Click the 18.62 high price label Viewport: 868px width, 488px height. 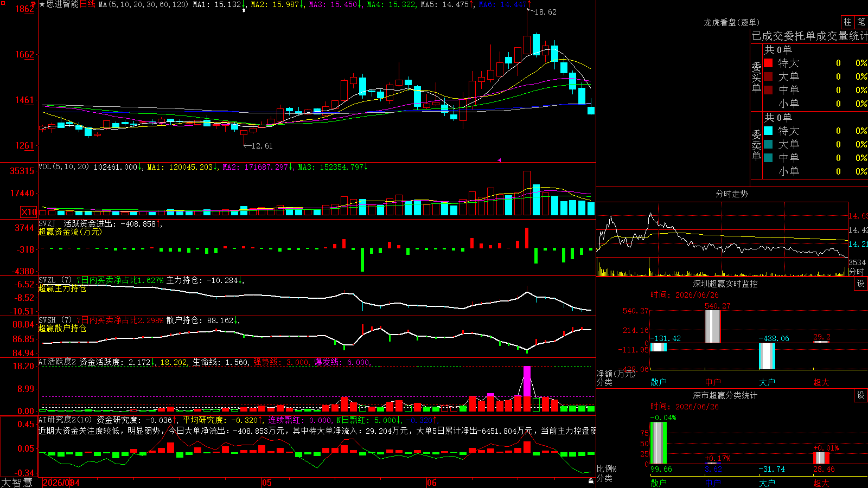tap(545, 12)
